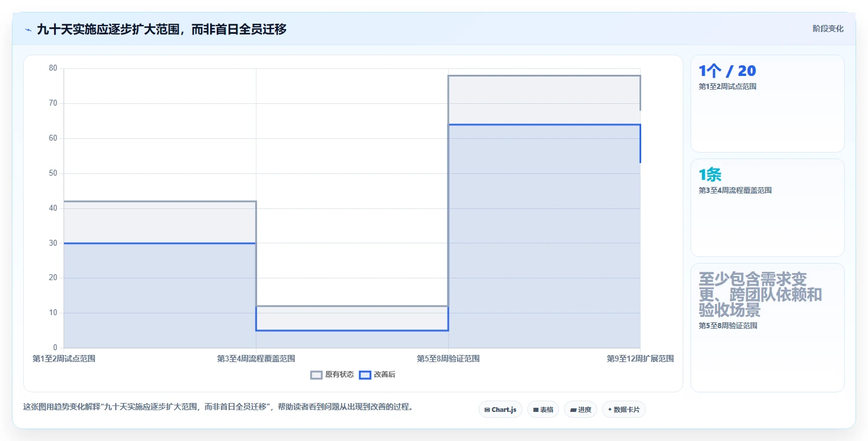Click the chart description text below the chart

coord(218,407)
